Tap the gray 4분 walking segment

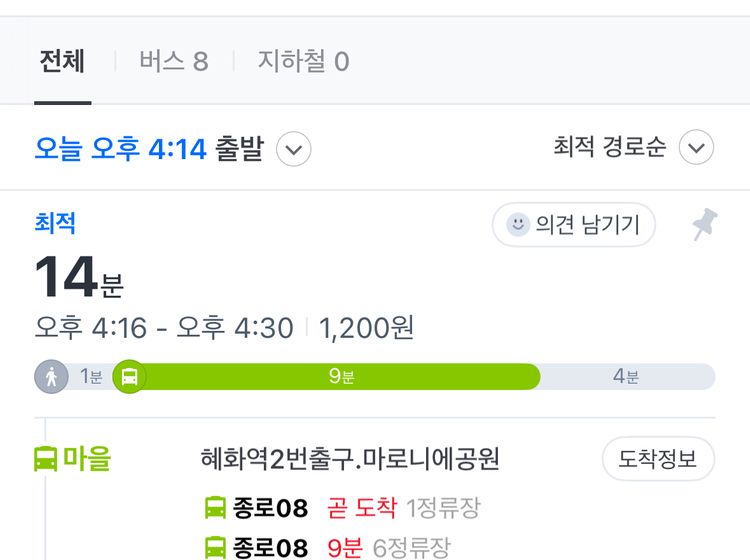coord(626,376)
